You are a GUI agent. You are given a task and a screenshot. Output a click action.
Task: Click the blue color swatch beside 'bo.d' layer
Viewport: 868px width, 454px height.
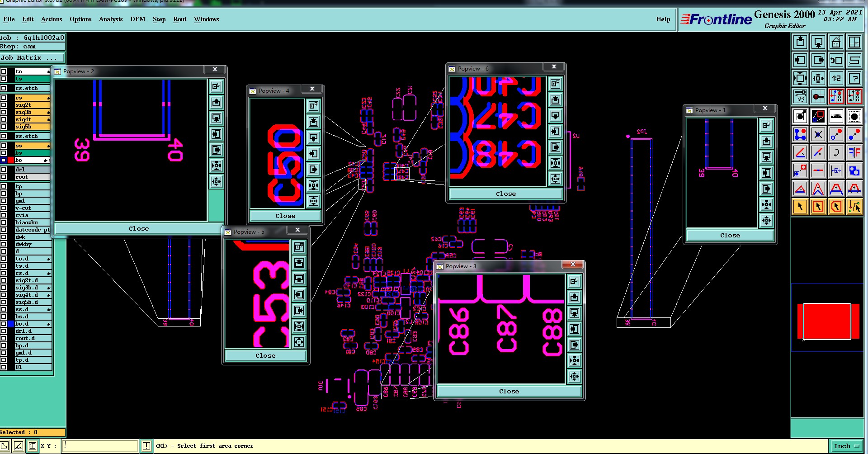[11, 324]
